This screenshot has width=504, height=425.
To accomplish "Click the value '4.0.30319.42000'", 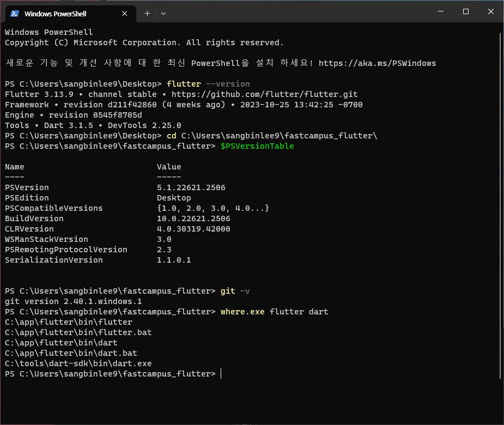I will [193, 229].
